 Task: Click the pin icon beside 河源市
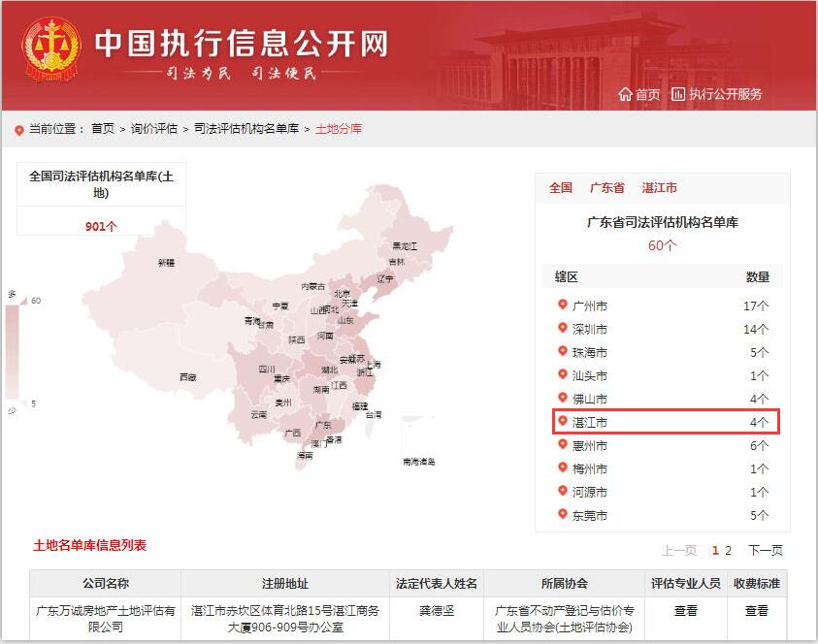pyautogui.click(x=563, y=491)
